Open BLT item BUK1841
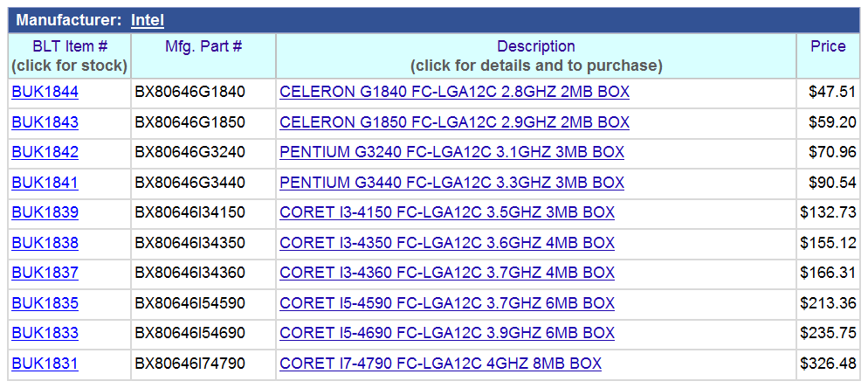 (45, 183)
